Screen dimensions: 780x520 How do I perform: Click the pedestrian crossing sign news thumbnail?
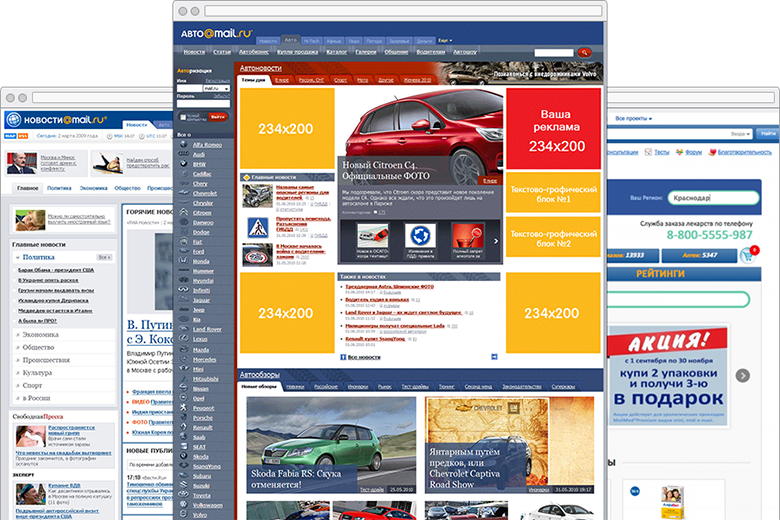point(258,227)
